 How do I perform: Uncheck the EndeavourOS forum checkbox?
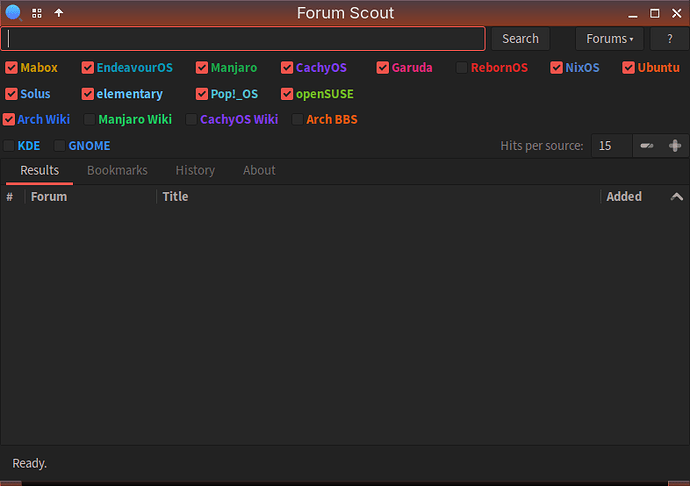point(88,68)
